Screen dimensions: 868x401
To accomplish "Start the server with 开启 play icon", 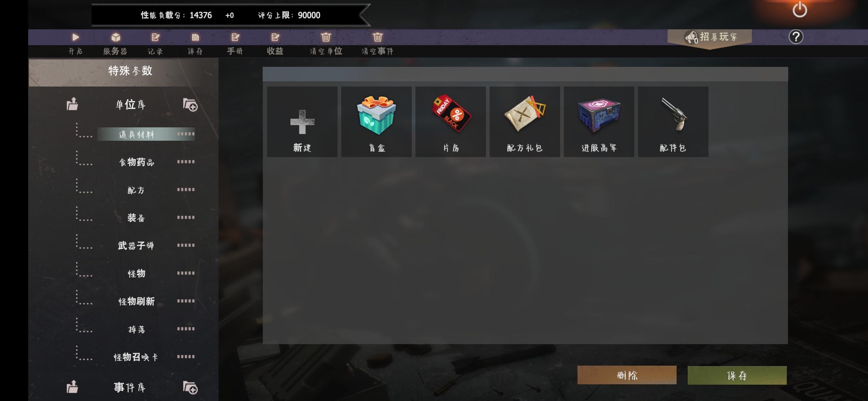I will click(x=75, y=37).
